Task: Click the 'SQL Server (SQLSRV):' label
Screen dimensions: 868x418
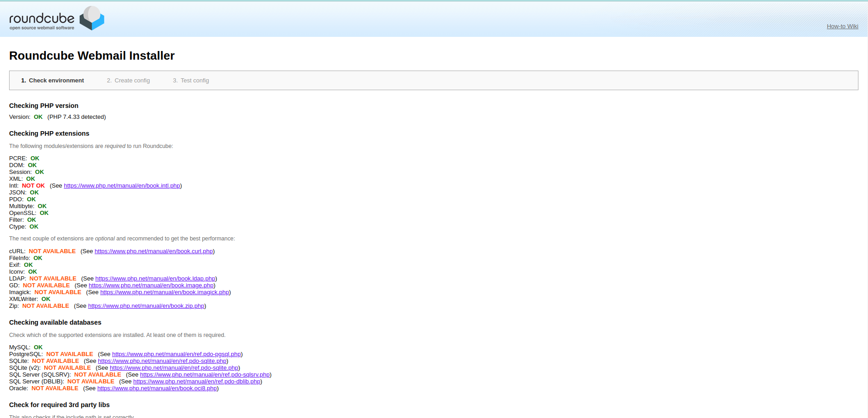Action: pyautogui.click(x=40, y=375)
